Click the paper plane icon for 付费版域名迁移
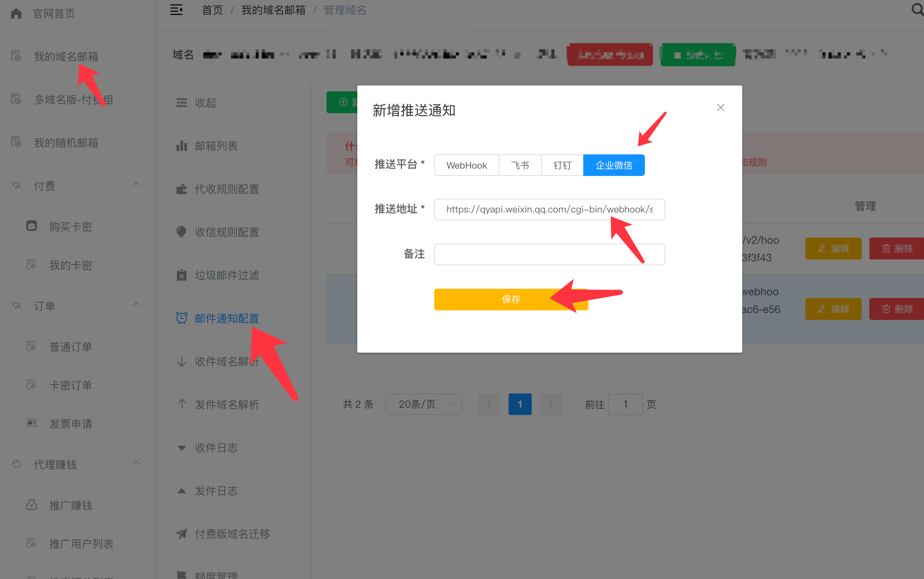Viewport: 924px width, 579px height. (182, 534)
